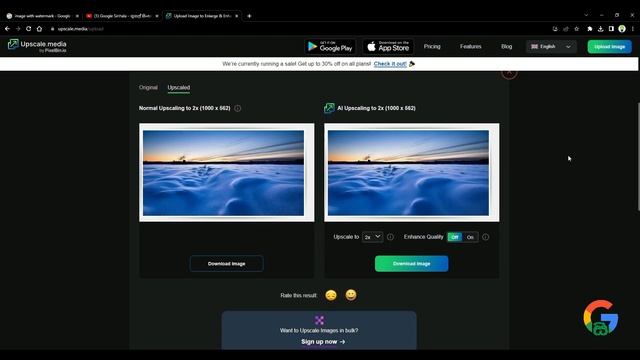
Task: Open the Features menu item
Action: coord(471,47)
